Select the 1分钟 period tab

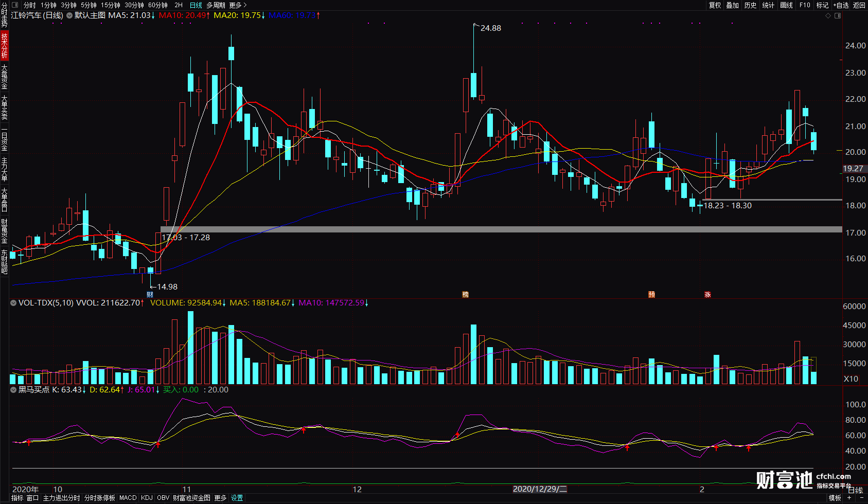point(48,5)
